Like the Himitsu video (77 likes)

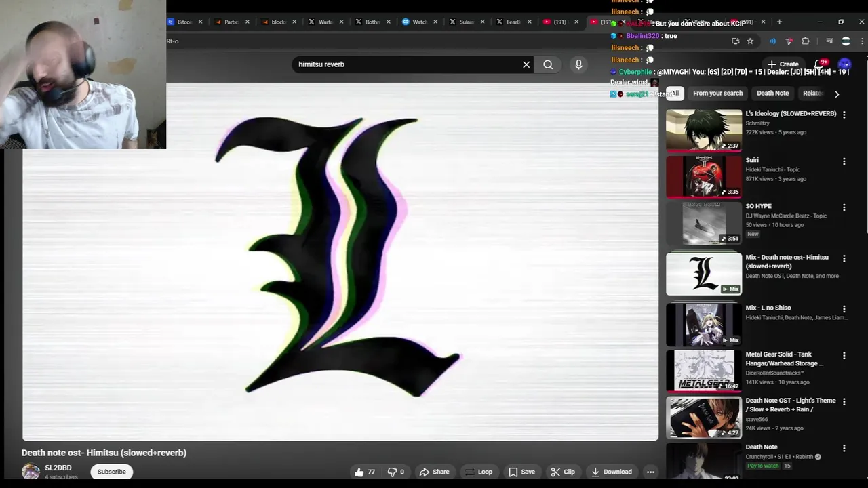coord(364,472)
